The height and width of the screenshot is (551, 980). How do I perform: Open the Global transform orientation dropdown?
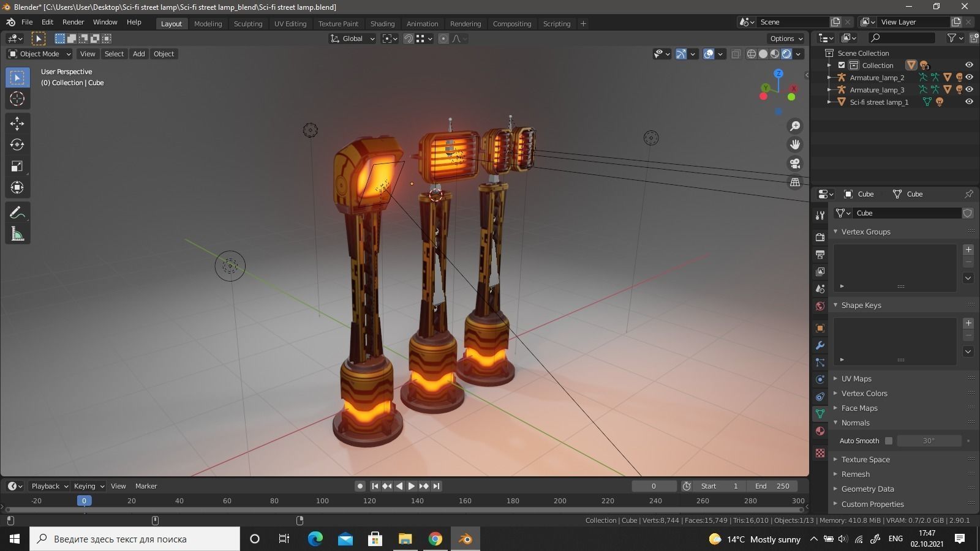click(x=353, y=39)
